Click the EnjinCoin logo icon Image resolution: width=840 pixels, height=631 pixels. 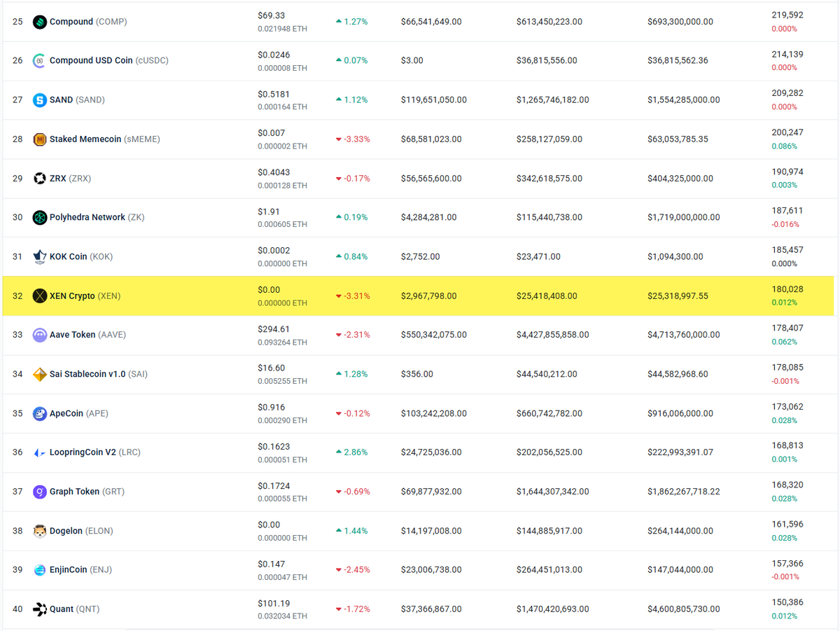(x=40, y=569)
